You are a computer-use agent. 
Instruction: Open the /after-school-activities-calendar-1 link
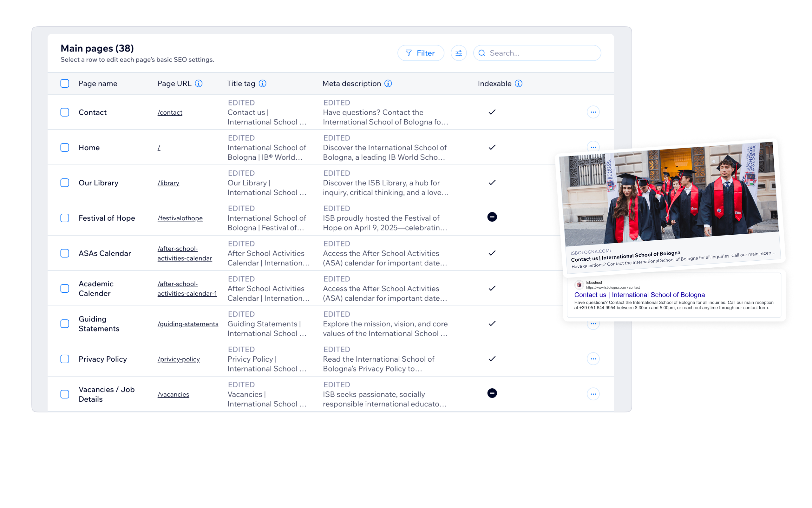(x=187, y=289)
